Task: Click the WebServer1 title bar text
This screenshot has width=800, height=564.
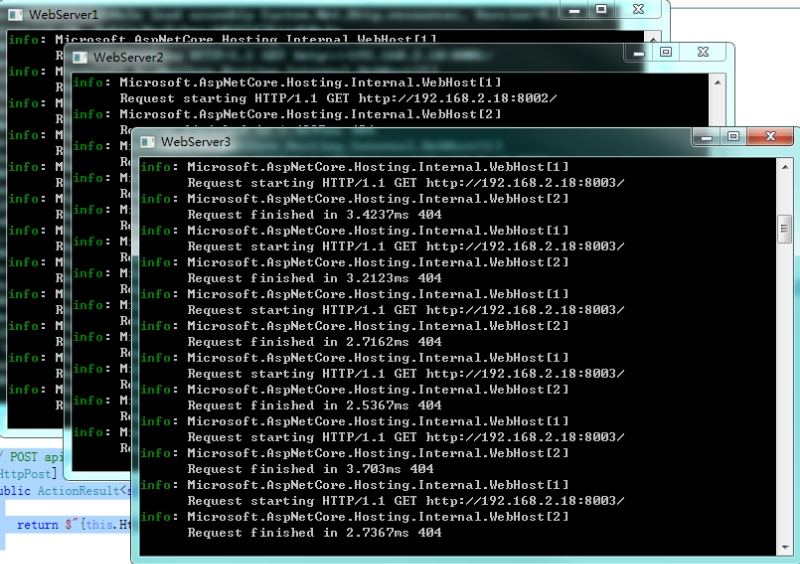Action: pyautogui.click(x=63, y=15)
